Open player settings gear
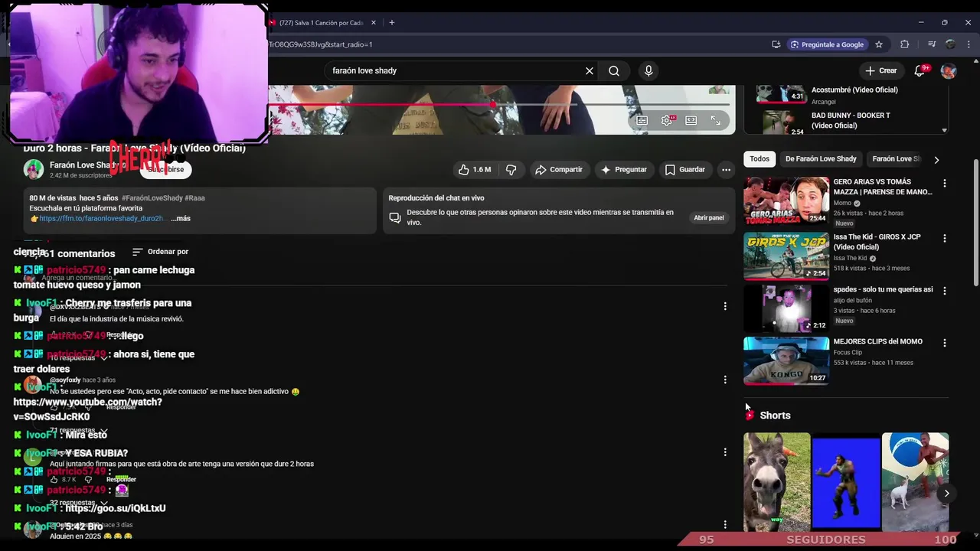980x551 pixels. [667, 120]
